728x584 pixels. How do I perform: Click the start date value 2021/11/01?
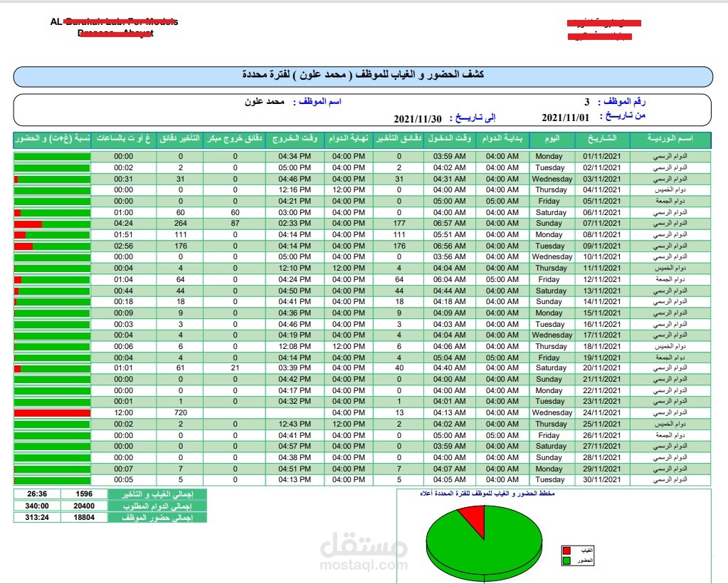point(565,118)
